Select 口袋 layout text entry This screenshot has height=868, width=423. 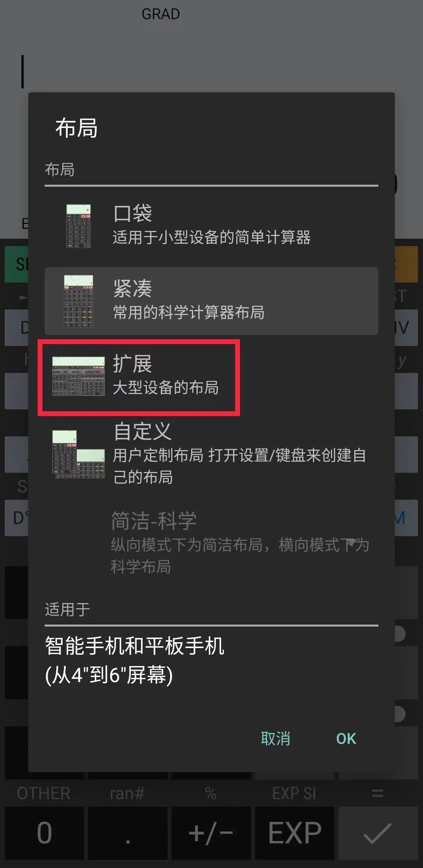[x=132, y=213]
